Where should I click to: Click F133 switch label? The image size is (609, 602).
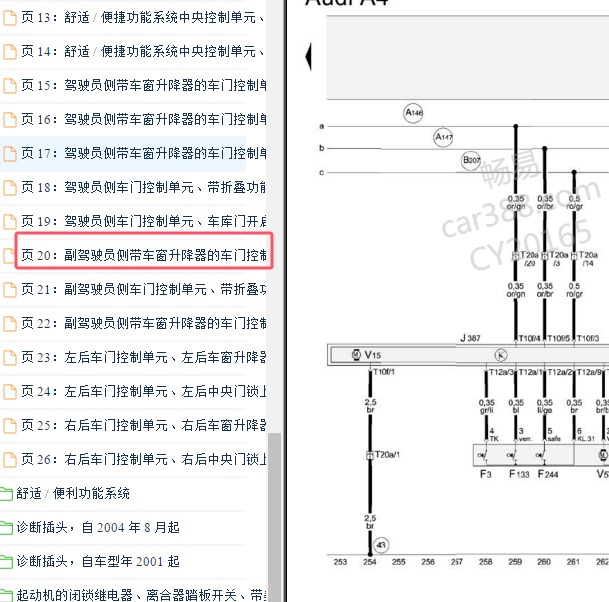pyautogui.click(x=519, y=474)
